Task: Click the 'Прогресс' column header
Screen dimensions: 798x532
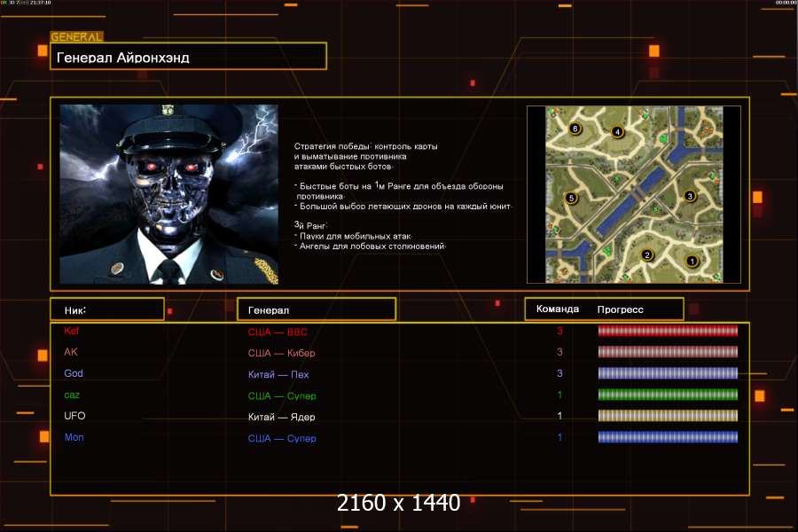Action: (x=621, y=309)
